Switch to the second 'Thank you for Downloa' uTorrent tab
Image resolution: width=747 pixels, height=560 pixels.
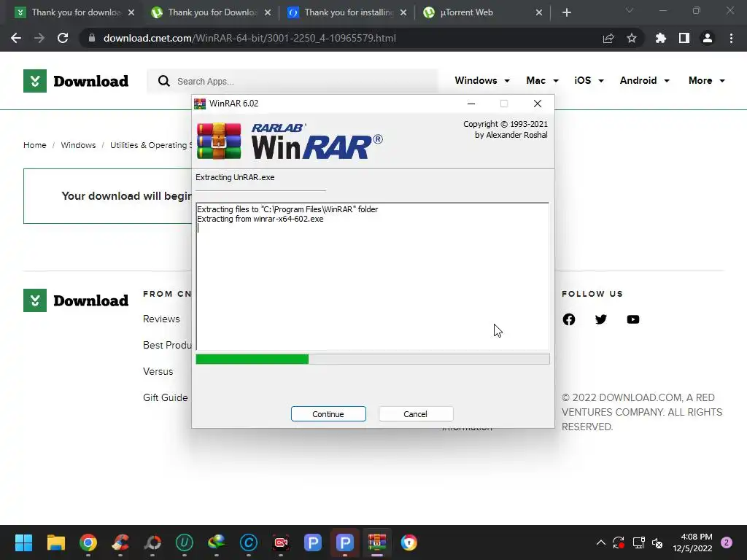coord(209,12)
